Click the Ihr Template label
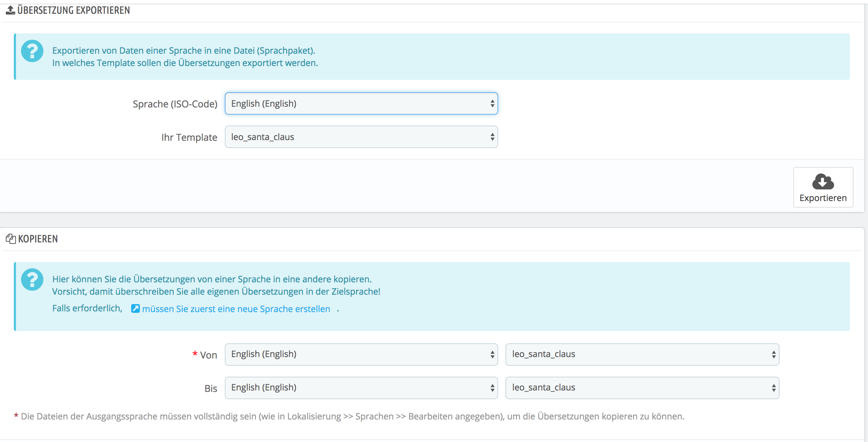 (189, 138)
